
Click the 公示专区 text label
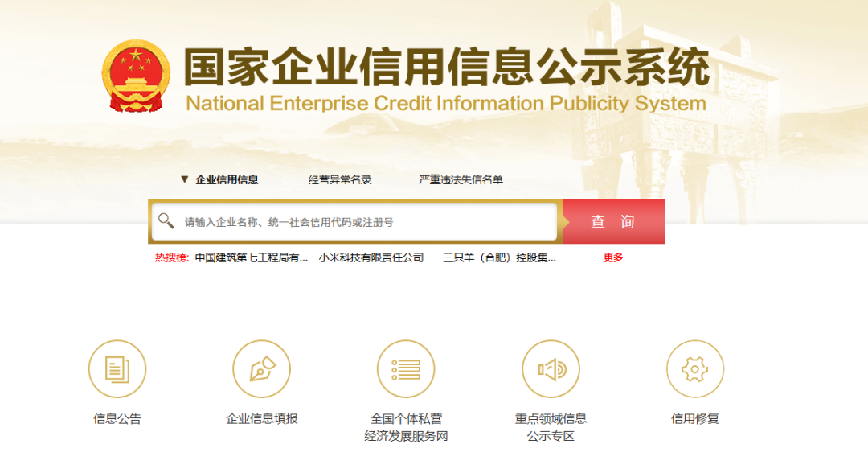coord(551,437)
